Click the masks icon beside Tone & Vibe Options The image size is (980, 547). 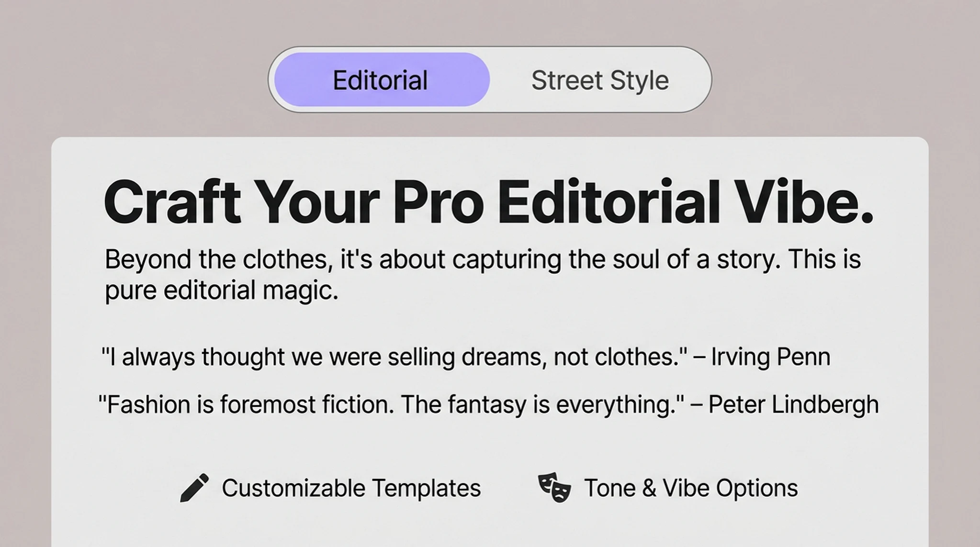554,488
